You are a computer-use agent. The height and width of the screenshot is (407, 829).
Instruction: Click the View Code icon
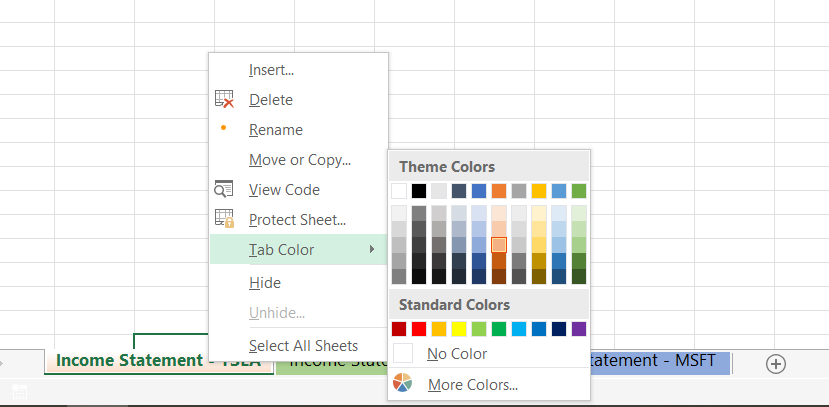(x=224, y=190)
